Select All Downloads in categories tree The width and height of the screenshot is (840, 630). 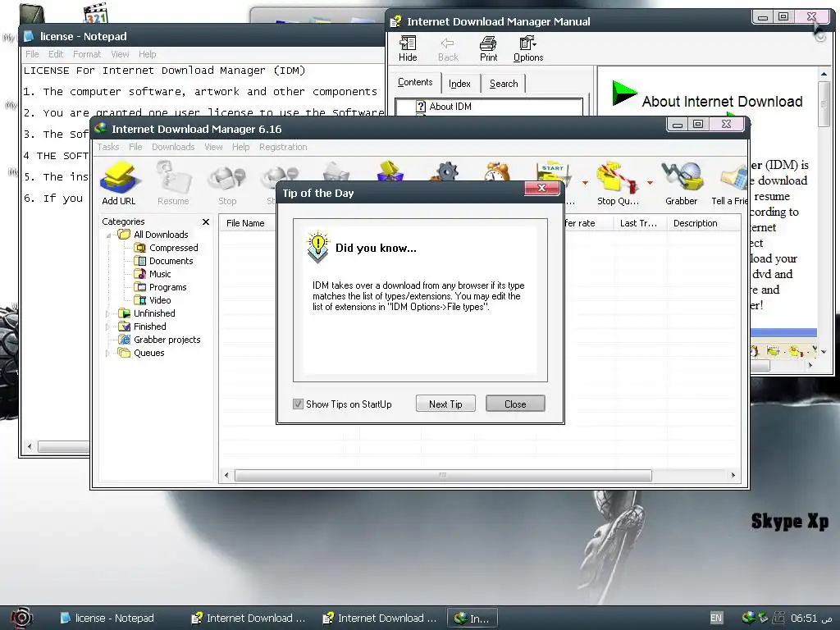[161, 235]
